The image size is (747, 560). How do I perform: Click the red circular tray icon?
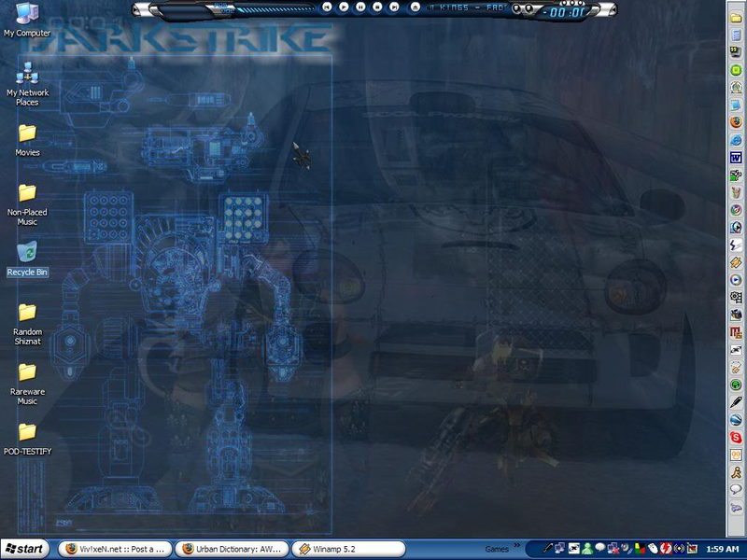tap(666, 549)
